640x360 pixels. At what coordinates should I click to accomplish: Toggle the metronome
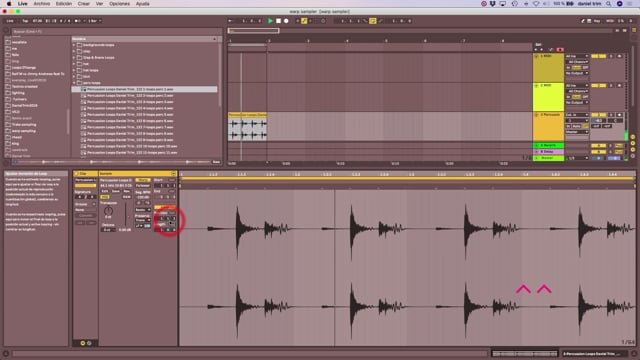coord(77,21)
